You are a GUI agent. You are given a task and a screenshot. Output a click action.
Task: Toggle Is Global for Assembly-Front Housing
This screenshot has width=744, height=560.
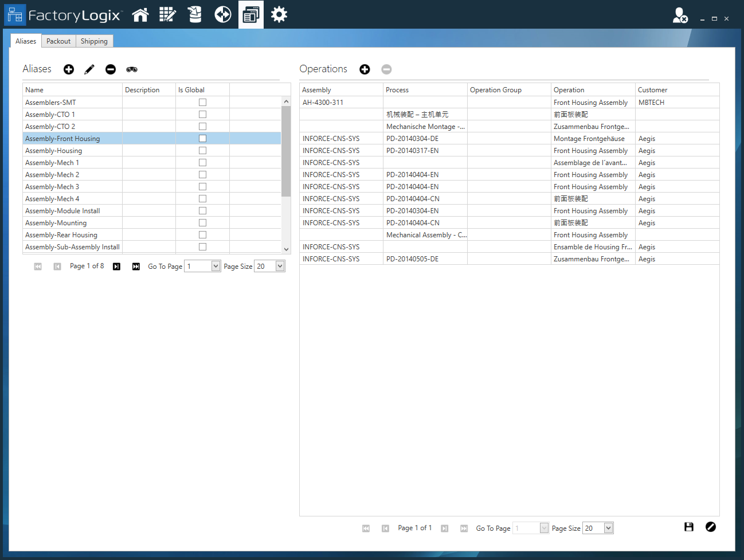point(202,138)
